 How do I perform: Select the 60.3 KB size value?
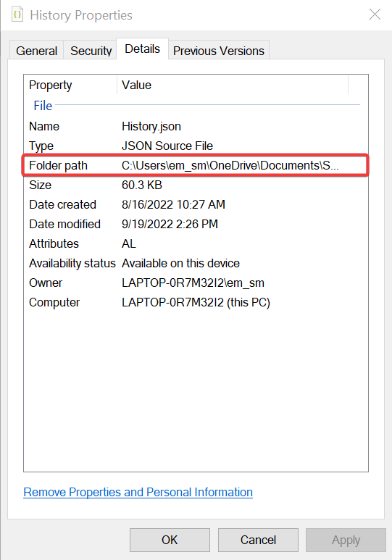(x=142, y=185)
